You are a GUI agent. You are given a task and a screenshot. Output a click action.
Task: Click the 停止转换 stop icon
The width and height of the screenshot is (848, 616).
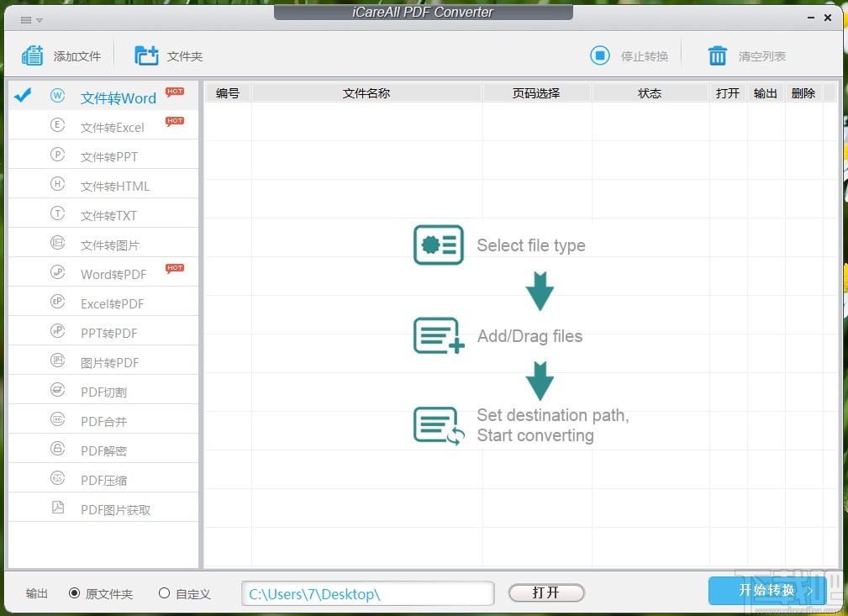click(600, 55)
